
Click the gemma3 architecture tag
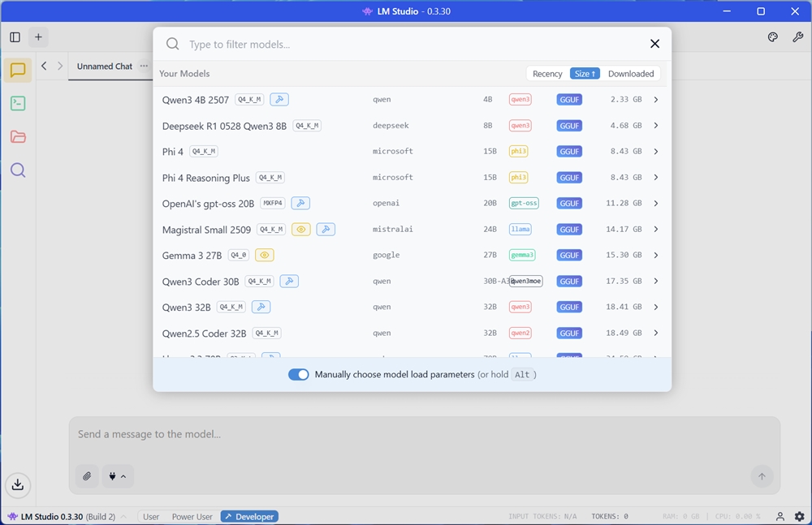522,255
